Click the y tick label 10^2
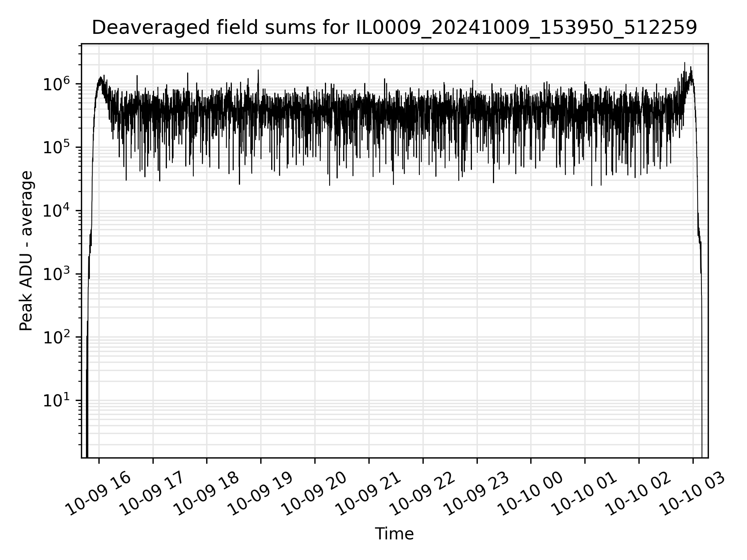This screenshot has height=560, width=747. [56, 337]
